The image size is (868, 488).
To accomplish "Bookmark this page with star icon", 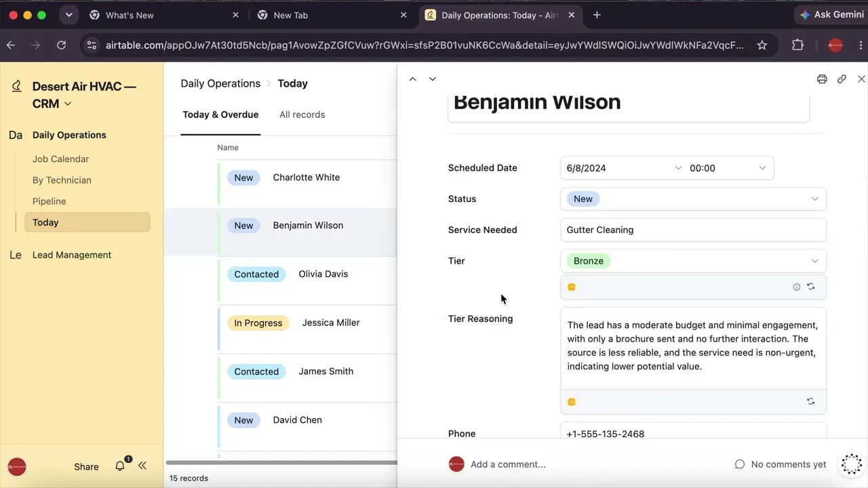I will pyautogui.click(x=762, y=45).
